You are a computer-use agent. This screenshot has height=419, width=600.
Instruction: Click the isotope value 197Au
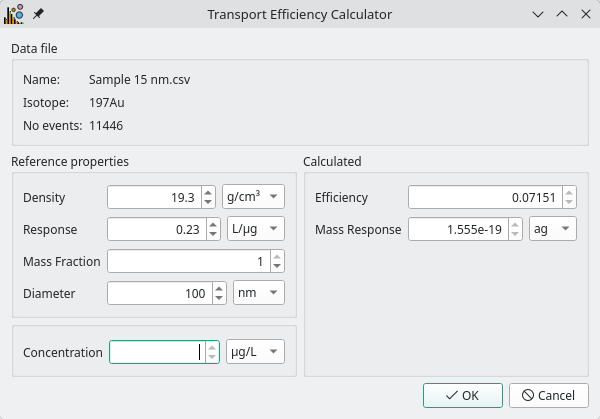[107, 103]
